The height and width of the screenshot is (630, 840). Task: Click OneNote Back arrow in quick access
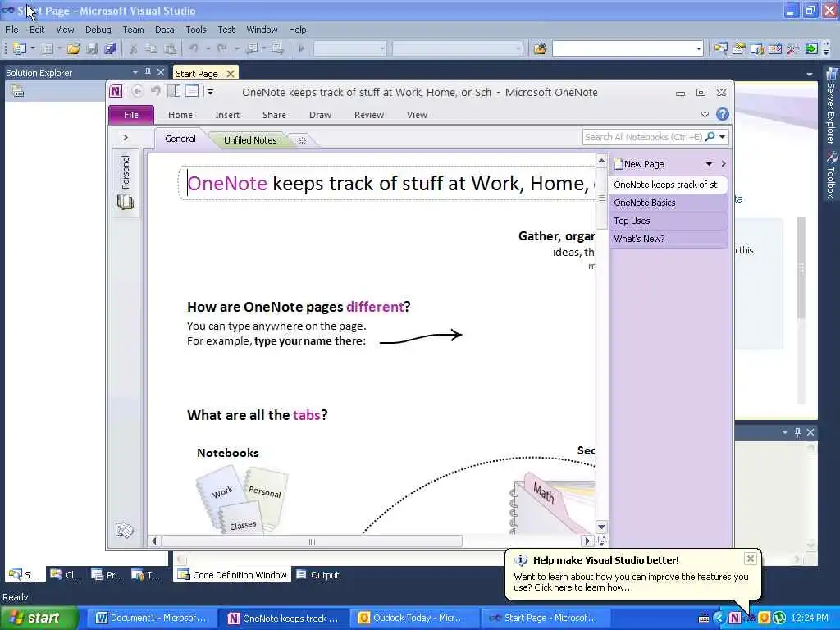pos(138,92)
